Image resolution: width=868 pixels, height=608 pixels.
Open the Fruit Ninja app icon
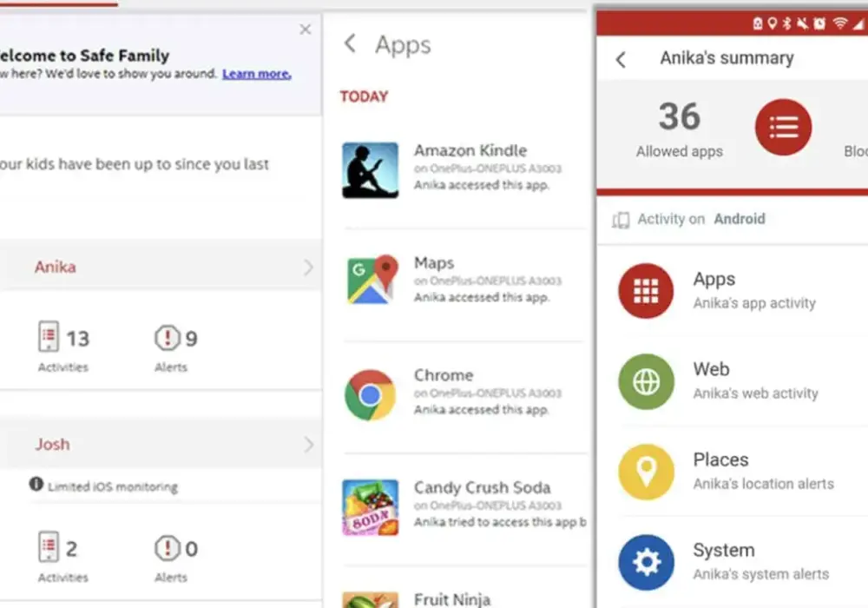coord(370,599)
